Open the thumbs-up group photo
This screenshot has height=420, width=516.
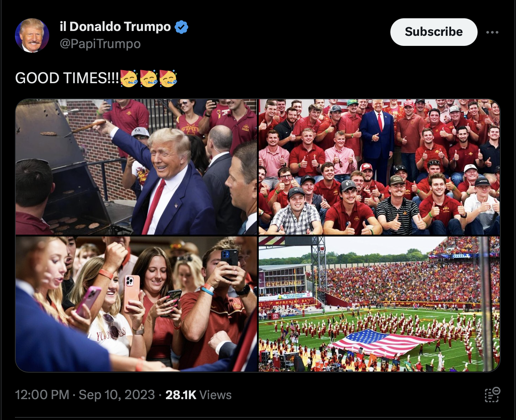(x=379, y=167)
